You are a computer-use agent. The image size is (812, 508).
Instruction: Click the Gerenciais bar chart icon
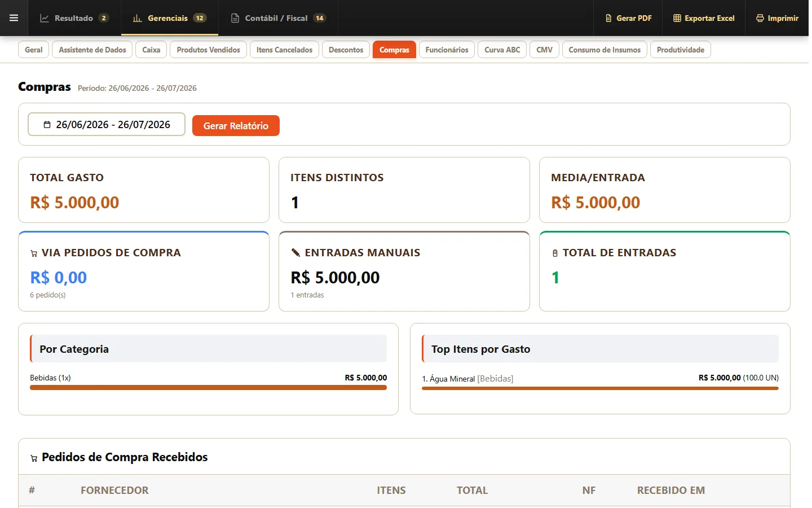[x=138, y=18]
